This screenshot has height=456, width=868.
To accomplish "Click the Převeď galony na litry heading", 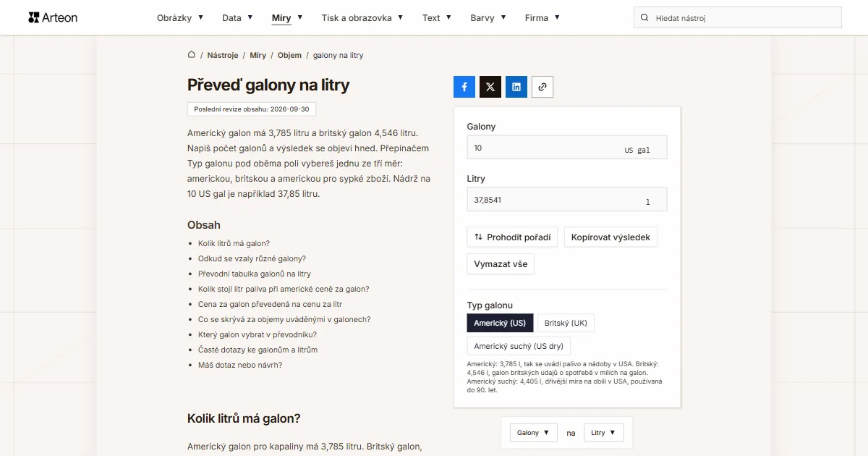I will 268,85.
